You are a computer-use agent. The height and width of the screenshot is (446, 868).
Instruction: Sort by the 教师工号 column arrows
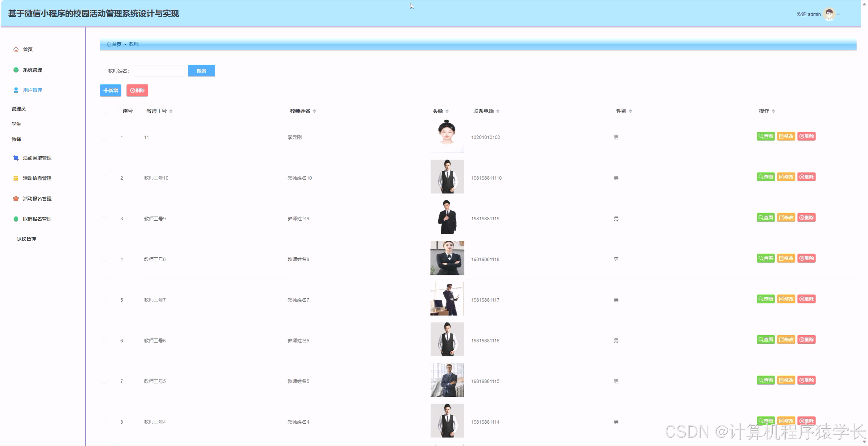(x=171, y=111)
